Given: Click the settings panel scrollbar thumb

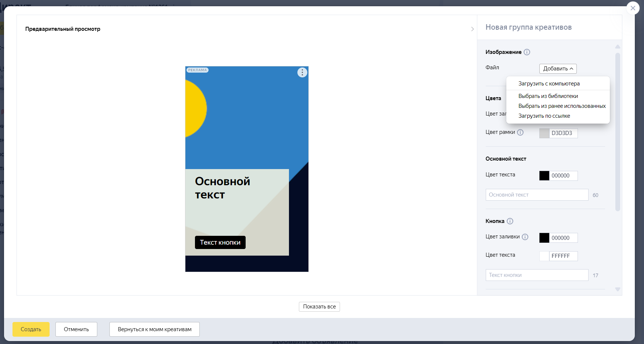Looking at the screenshot, I should [618, 132].
